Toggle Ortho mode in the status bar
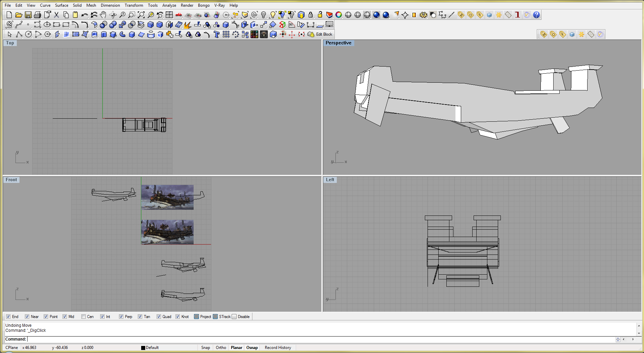This screenshot has width=644, height=353. point(221,348)
